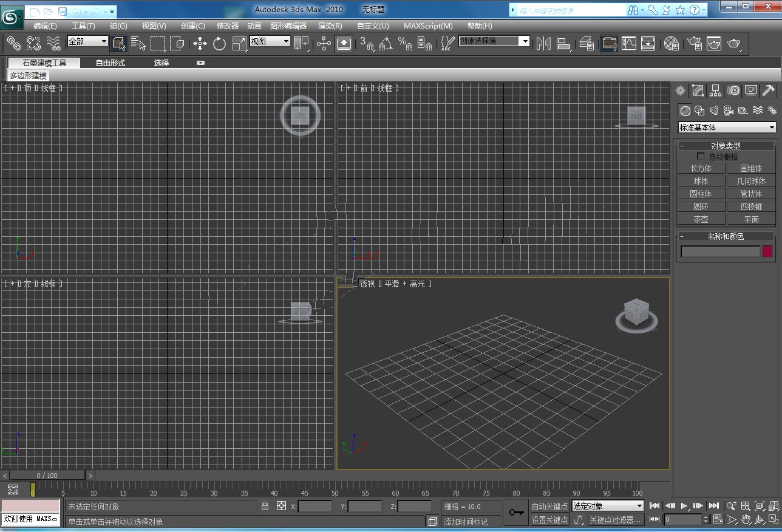Open the 标准基本体 geometry type dropdown
This screenshot has height=532, width=782.
pos(727,128)
